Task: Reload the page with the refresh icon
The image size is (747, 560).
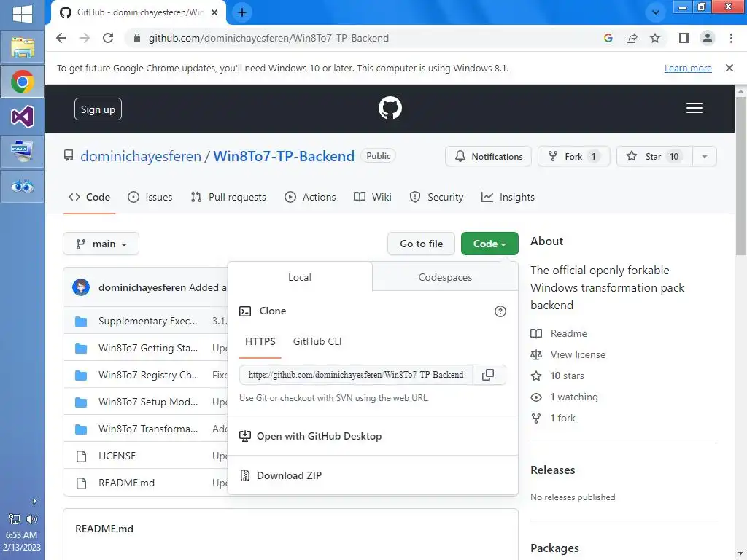Action: (108, 38)
